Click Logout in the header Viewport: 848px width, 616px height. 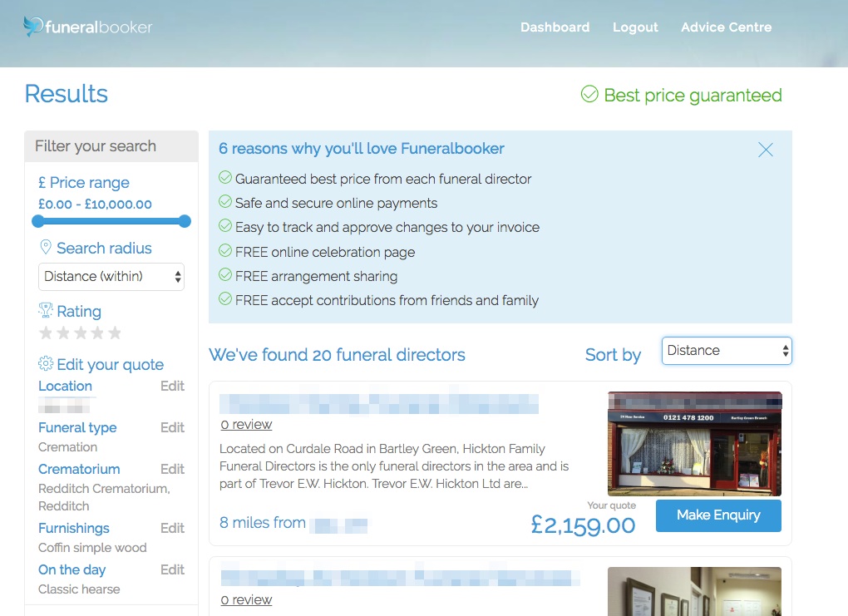pyautogui.click(x=635, y=27)
